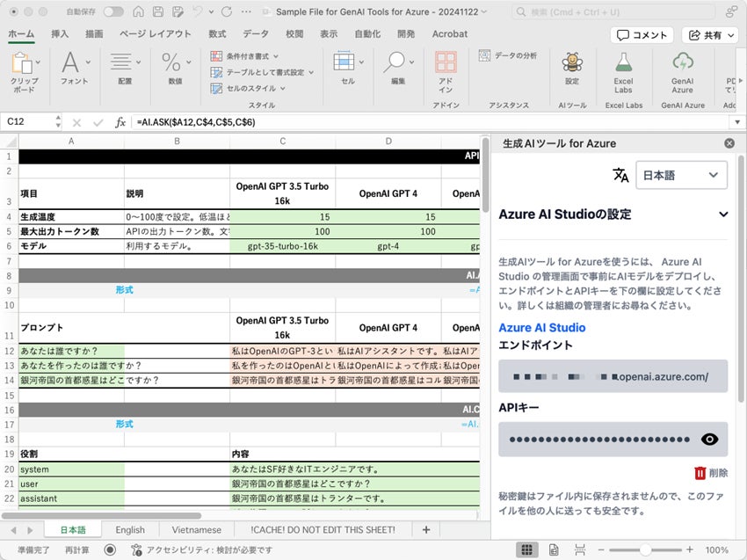This screenshot has width=747, height=560.
Task: Open the file title dropdown chevron
Action: click(484, 12)
